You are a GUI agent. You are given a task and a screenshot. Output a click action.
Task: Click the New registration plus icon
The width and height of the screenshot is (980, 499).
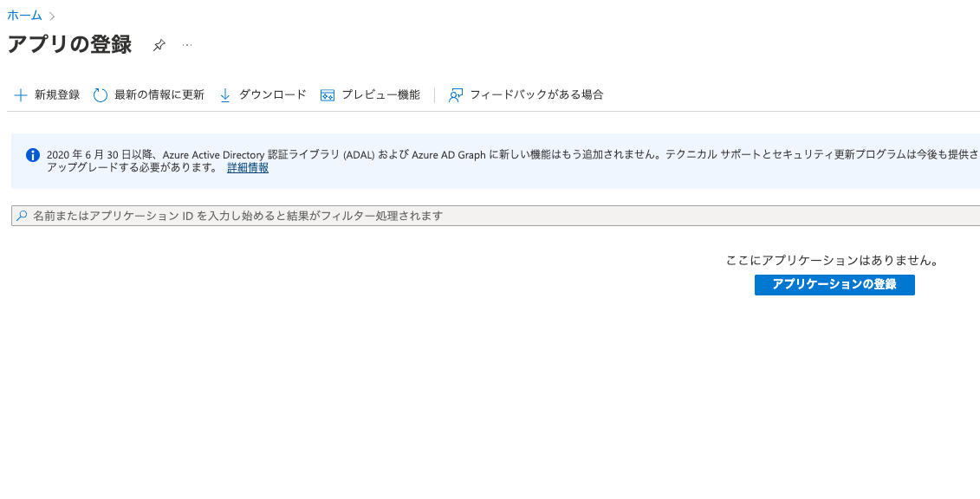click(x=21, y=94)
